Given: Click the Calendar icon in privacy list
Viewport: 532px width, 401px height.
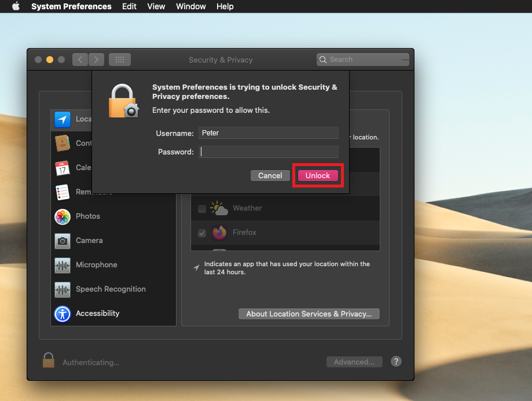Looking at the screenshot, I should pyautogui.click(x=63, y=168).
